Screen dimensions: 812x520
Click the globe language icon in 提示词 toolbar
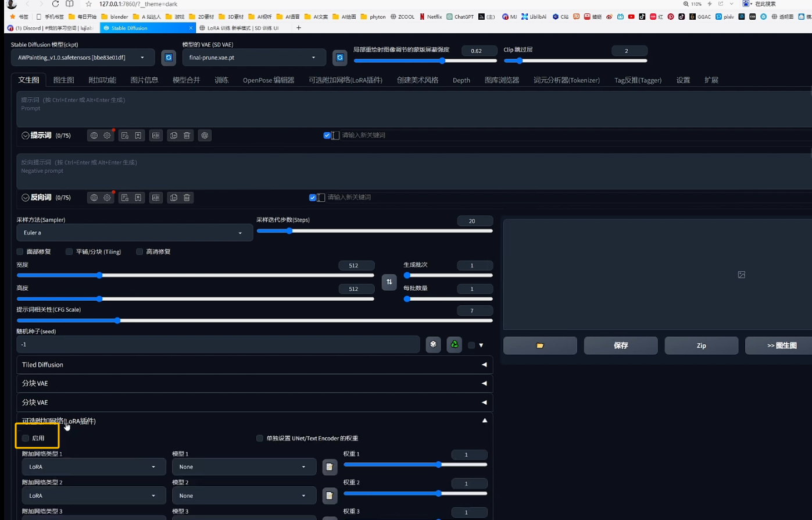94,136
